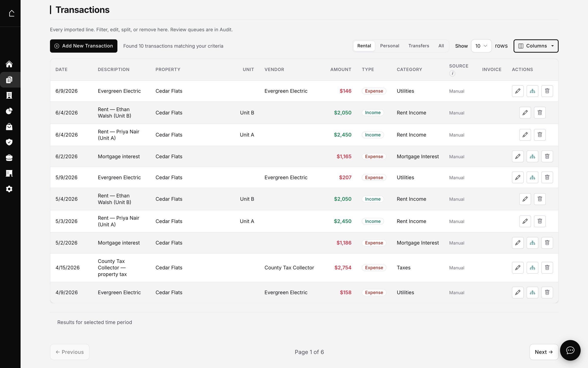
Task: Open the buildings sidebar icon
Action: (9, 95)
